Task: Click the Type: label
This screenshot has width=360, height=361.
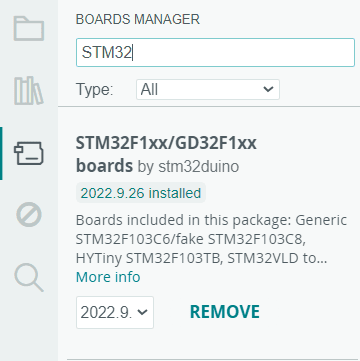Action: [95, 90]
